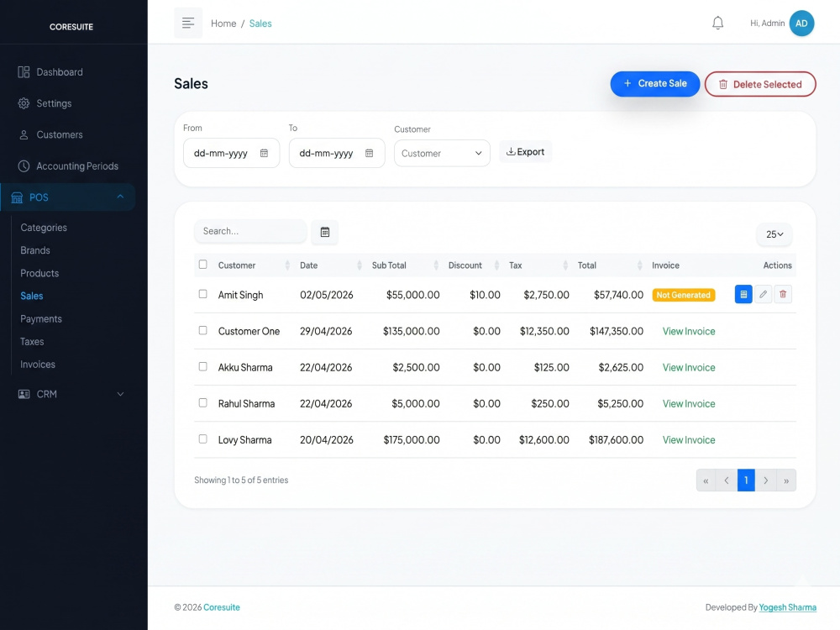The width and height of the screenshot is (840, 630).
Task: Sort by Sub Total column arrows
Action: (435, 265)
